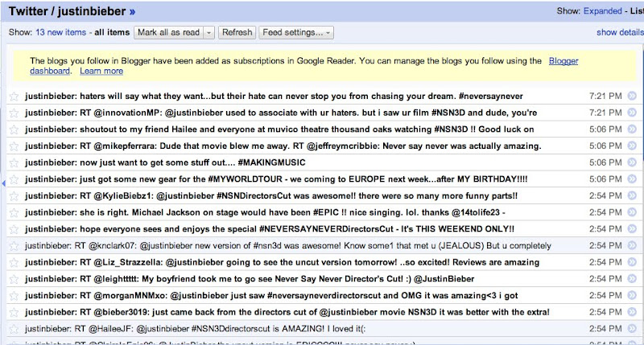Screen dimensions: 644x345
Task: Star the @KylieBiebz1 retweet item
Action: tap(14, 196)
